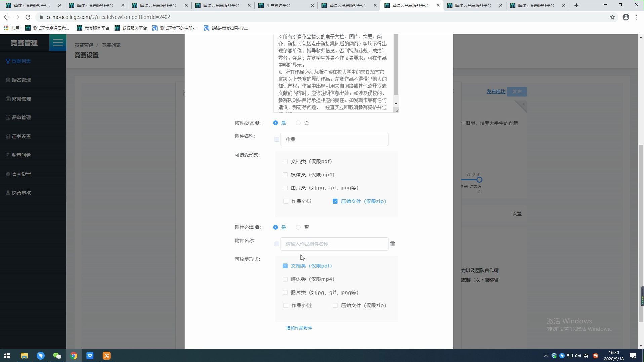The width and height of the screenshot is (644, 362).
Task: Click the volume icon in system tray
Action: pos(578,356)
